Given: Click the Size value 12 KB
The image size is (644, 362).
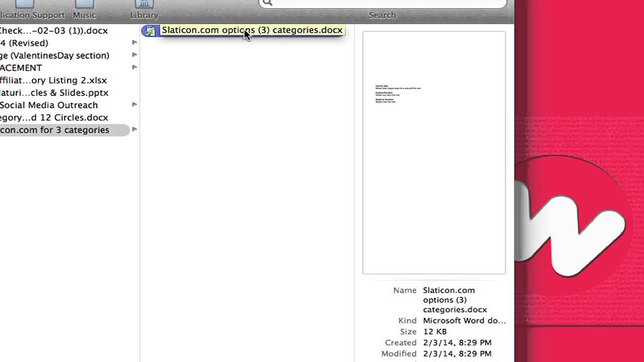Looking at the screenshot, I should pos(435,332).
